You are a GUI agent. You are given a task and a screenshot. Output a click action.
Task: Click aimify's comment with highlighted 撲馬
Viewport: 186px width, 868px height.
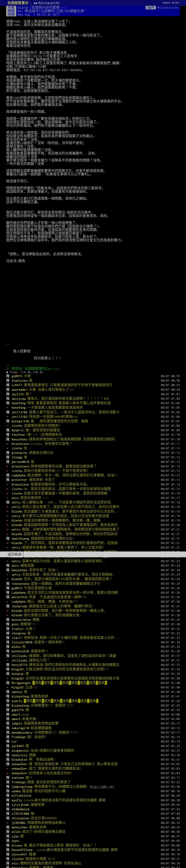(93, 701)
